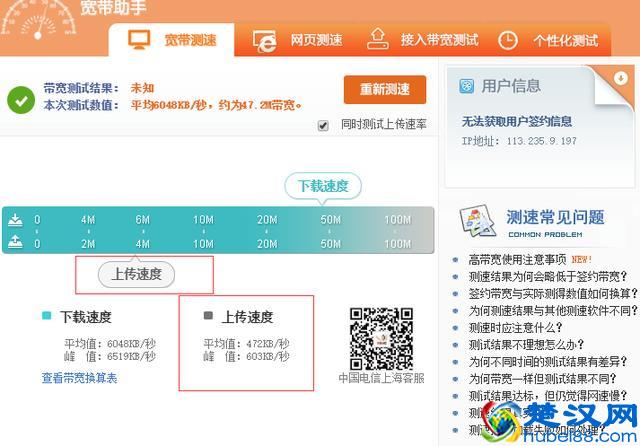Click the 100M mark on upload scale
Screen dimensions: 640x446
click(398, 244)
